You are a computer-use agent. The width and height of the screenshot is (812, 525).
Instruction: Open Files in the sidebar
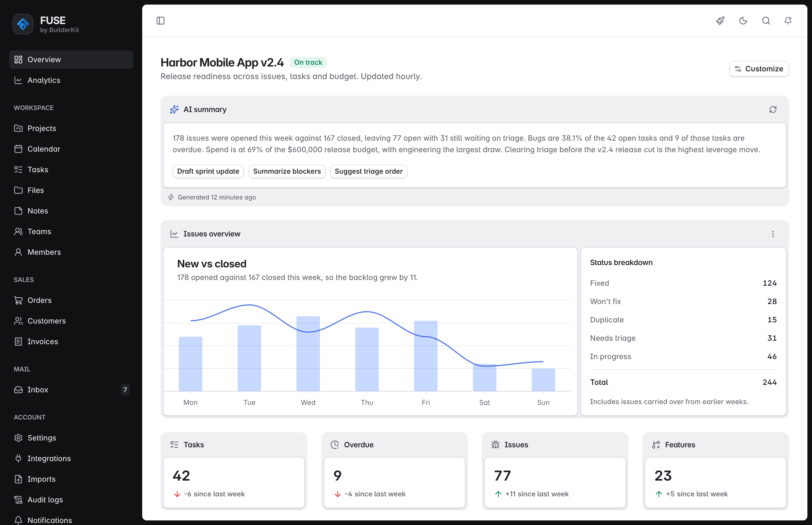pos(71,190)
